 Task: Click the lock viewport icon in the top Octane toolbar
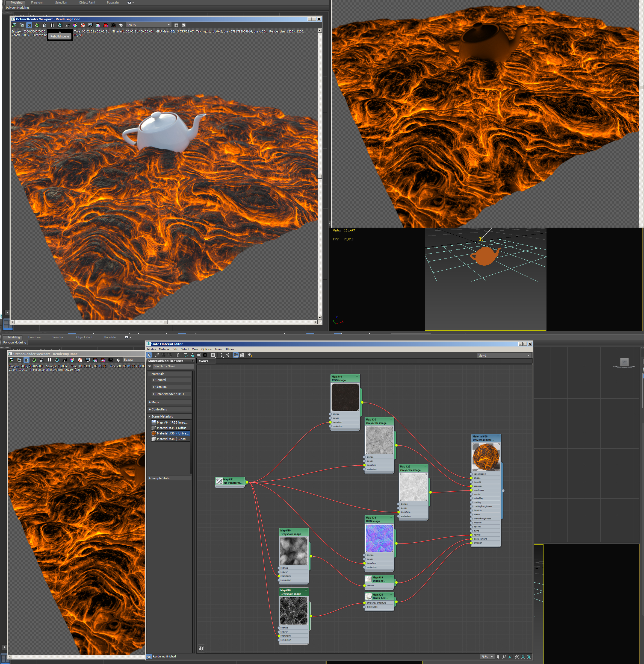click(x=44, y=25)
